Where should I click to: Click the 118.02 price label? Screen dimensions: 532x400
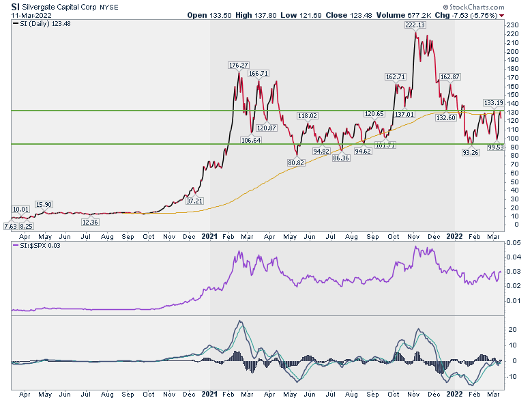308,116
